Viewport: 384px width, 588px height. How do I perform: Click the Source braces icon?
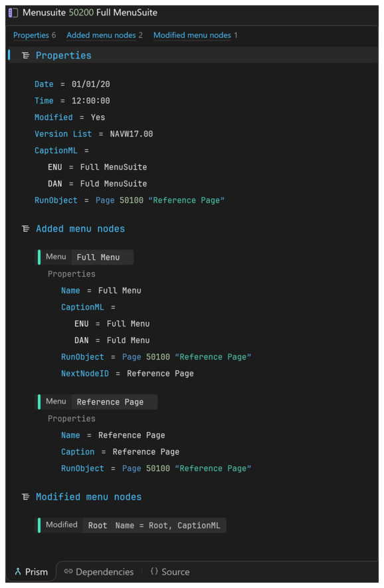pos(154,571)
